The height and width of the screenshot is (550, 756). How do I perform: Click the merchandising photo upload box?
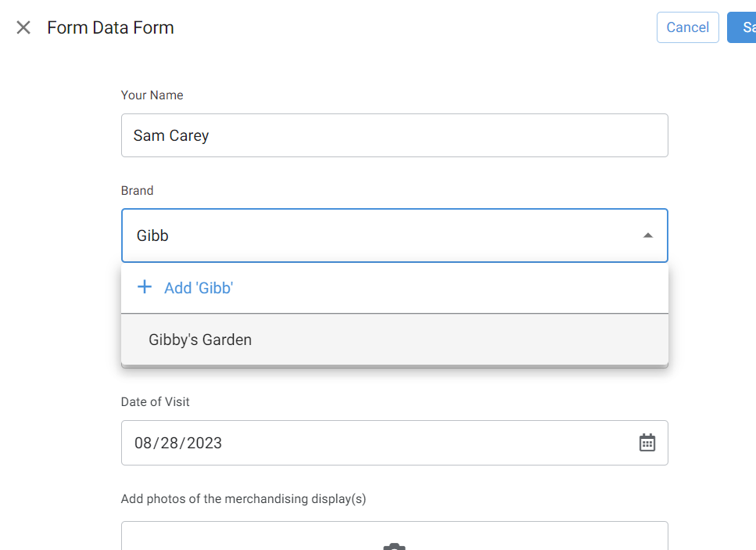394,537
